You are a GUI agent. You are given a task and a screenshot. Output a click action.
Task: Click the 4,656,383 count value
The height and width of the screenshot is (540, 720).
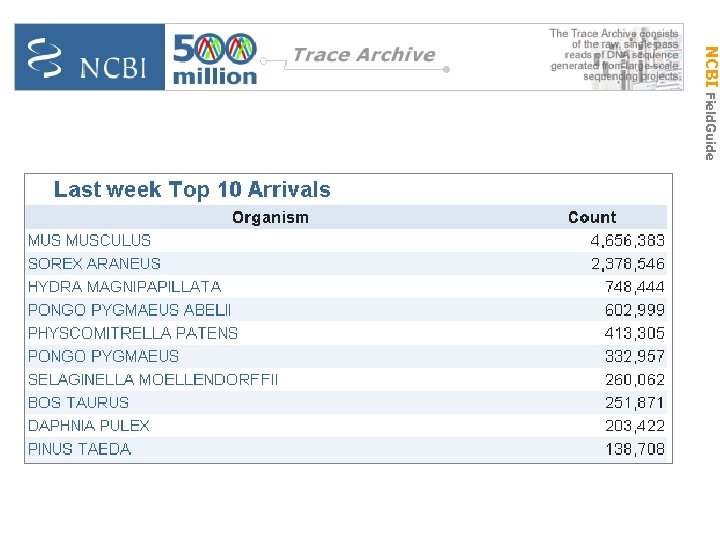click(x=627, y=240)
